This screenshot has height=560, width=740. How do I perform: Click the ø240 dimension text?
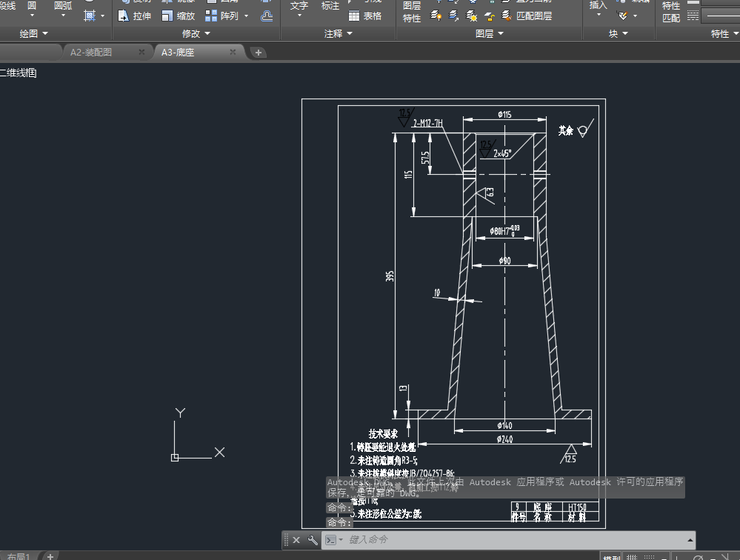coord(504,439)
